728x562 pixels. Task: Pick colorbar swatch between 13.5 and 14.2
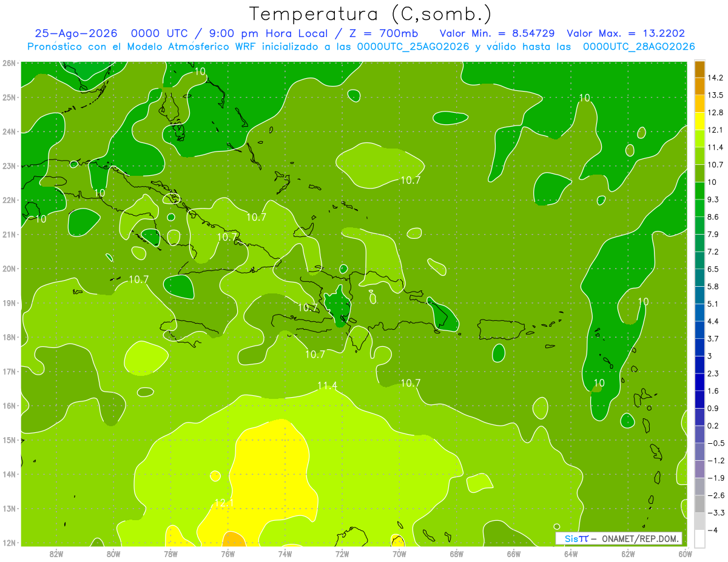(699, 86)
